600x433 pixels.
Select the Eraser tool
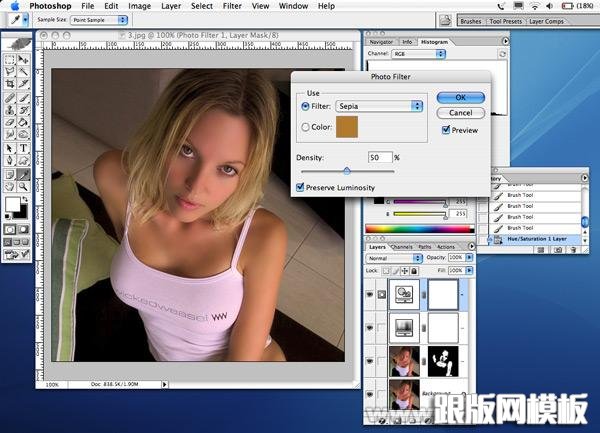(10, 122)
